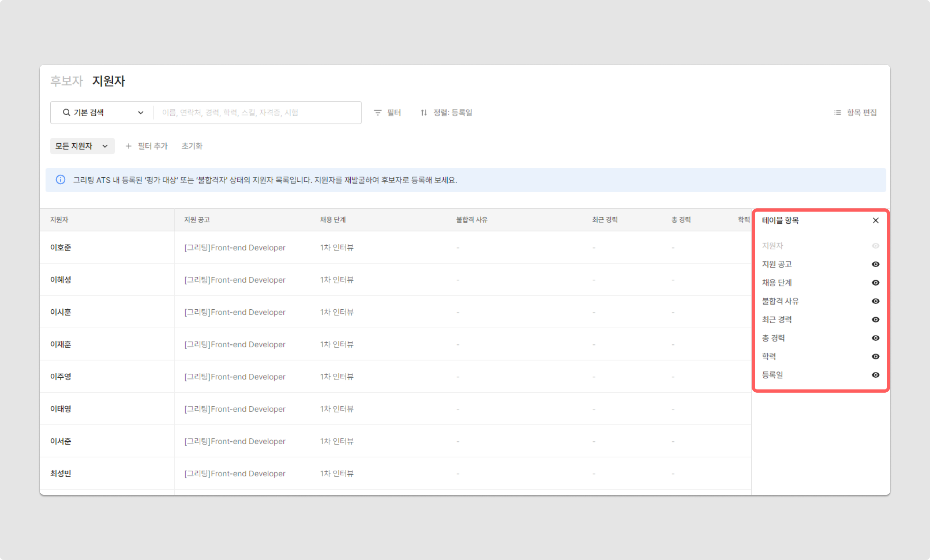Click the plus icon for 필터 추가
Viewport: 930px width, 560px height.
coord(128,146)
